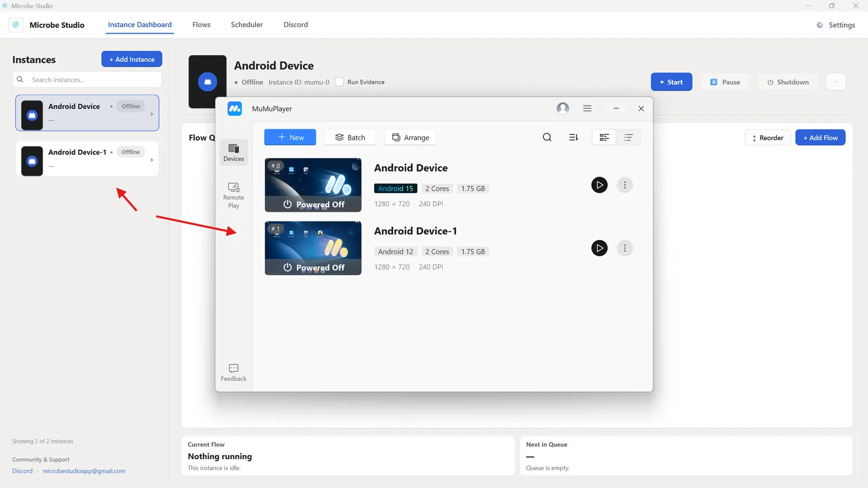Click the MuMuPlayer logo icon
868x488 pixels.
tap(234, 109)
